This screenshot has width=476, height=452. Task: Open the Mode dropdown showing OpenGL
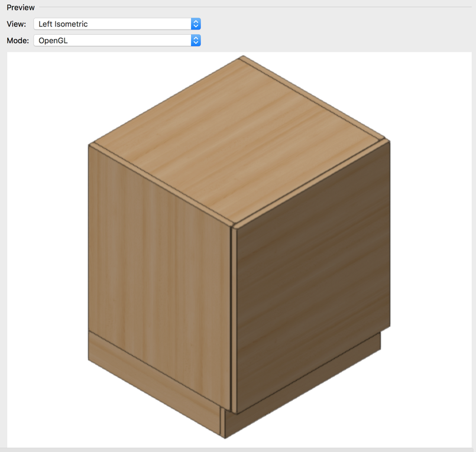(x=117, y=40)
